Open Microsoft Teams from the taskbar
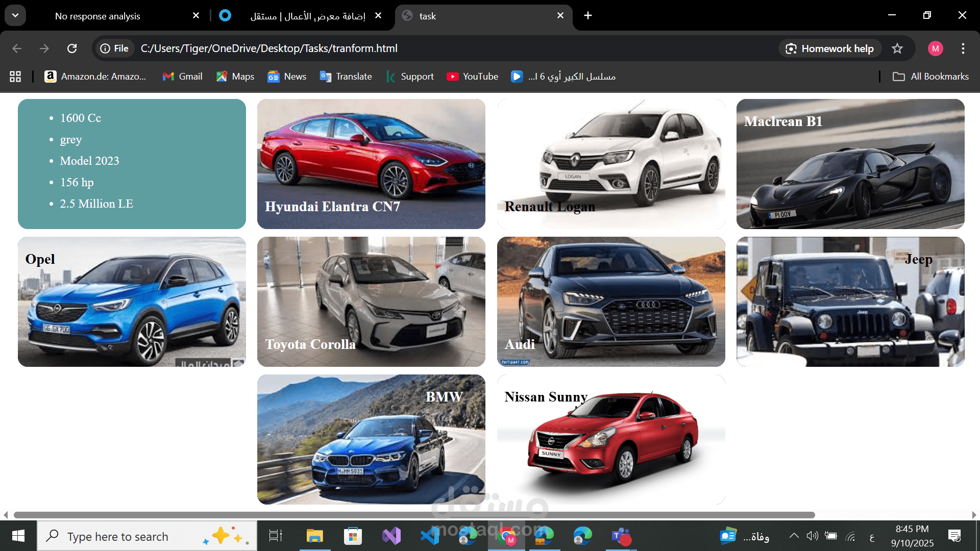This screenshot has height=551, width=980. [621, 536]
